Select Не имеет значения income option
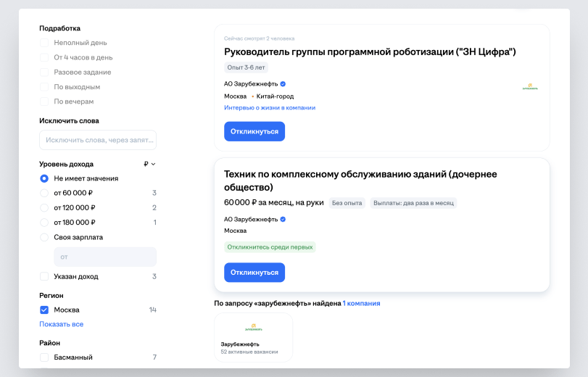This screenshot has width=588, height=377. tap(44, 178)
